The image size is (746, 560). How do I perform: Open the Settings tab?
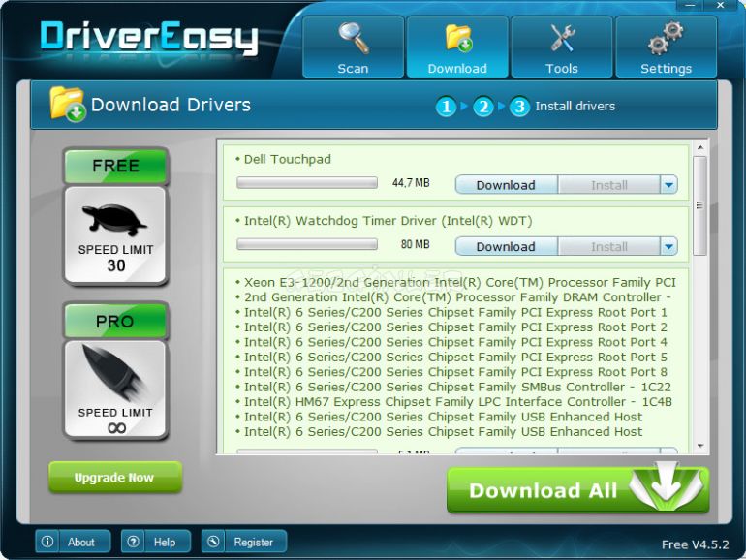click(x=667, y=47)
